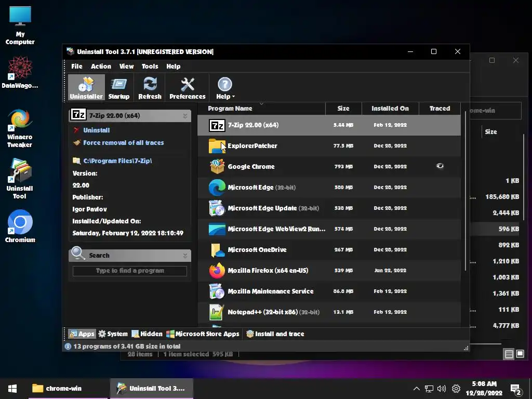The image size is (532, 399).
Task: Open the File menu
Action: 77,66
